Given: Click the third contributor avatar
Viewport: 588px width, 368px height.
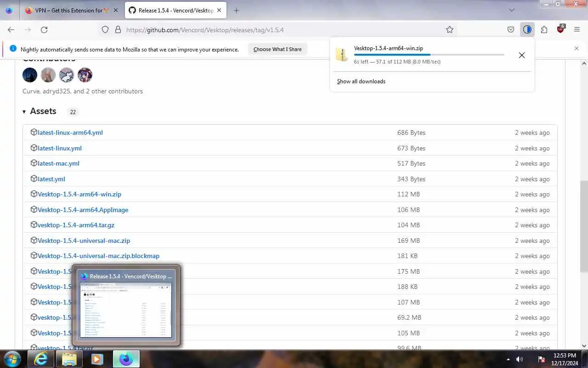Looking at the screenshot, I should coord(67,75).
